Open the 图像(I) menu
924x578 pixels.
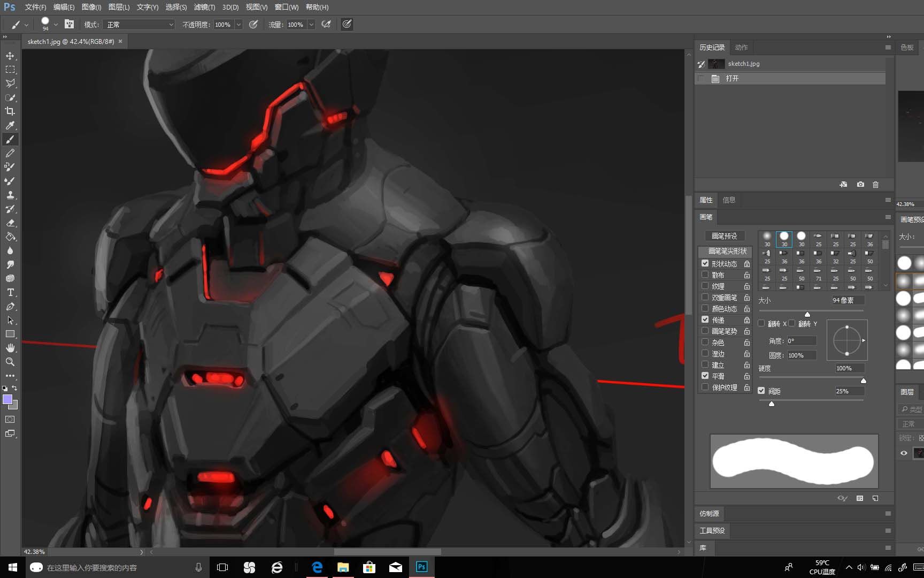(x=91, y=7)
